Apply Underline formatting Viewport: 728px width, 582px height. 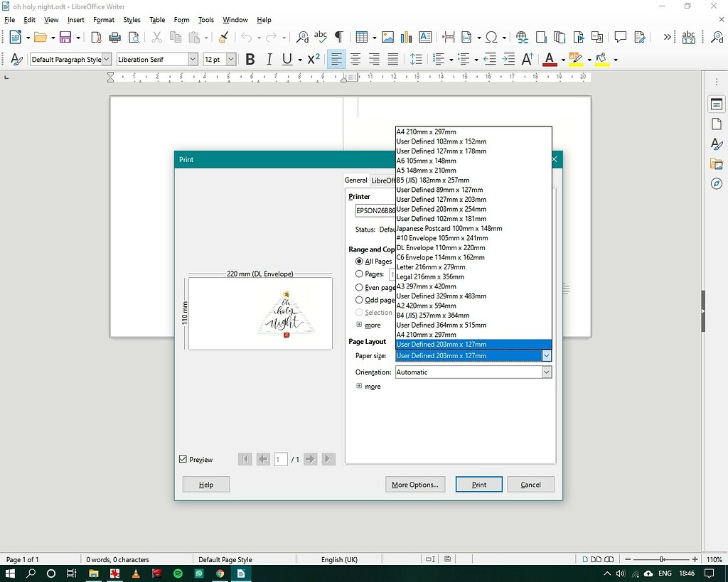[x=287, y=60]
